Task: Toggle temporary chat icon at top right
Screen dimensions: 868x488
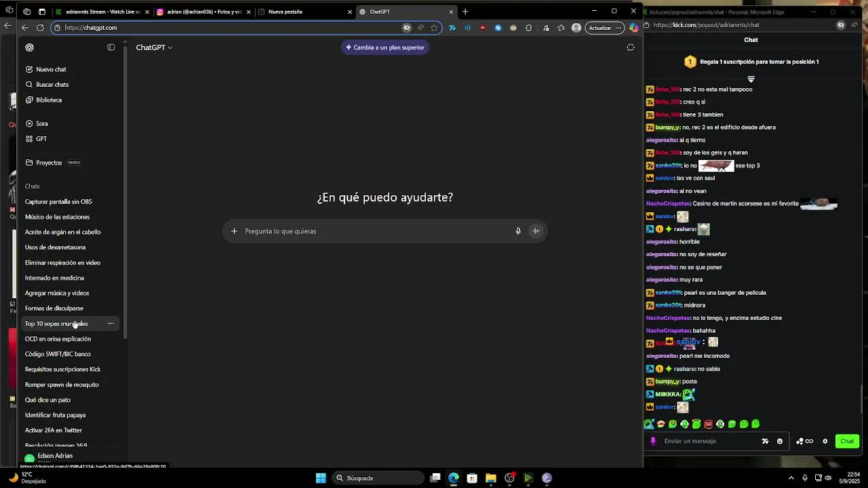Action: [x=631, y=47]
